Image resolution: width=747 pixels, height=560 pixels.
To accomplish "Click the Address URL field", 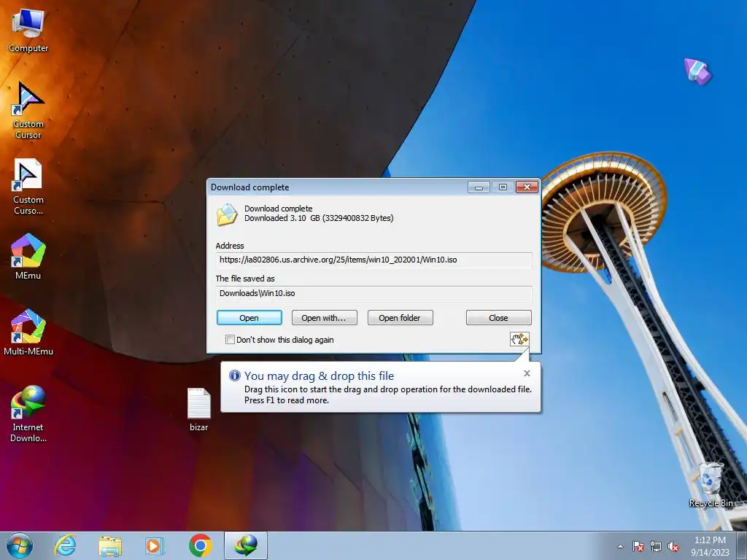I will (x=373, y=260).
